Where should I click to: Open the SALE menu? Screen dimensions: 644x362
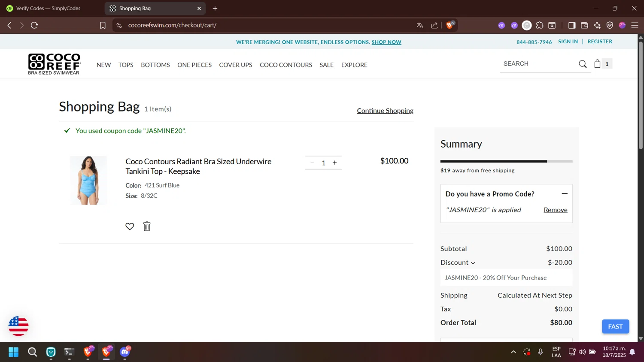[326, 65]
